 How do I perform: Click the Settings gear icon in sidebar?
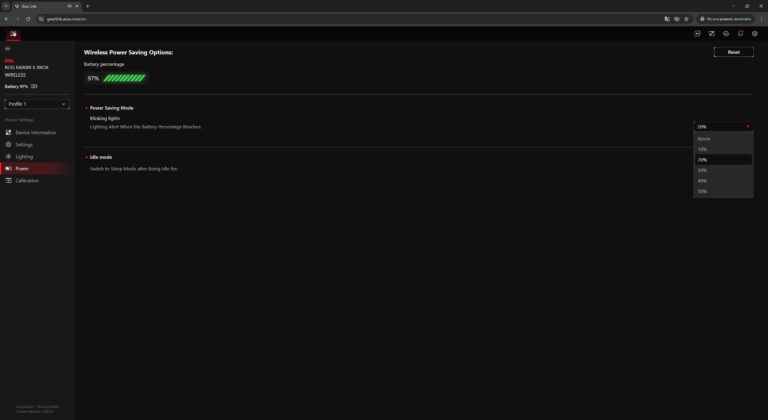(x=8, y=145)
